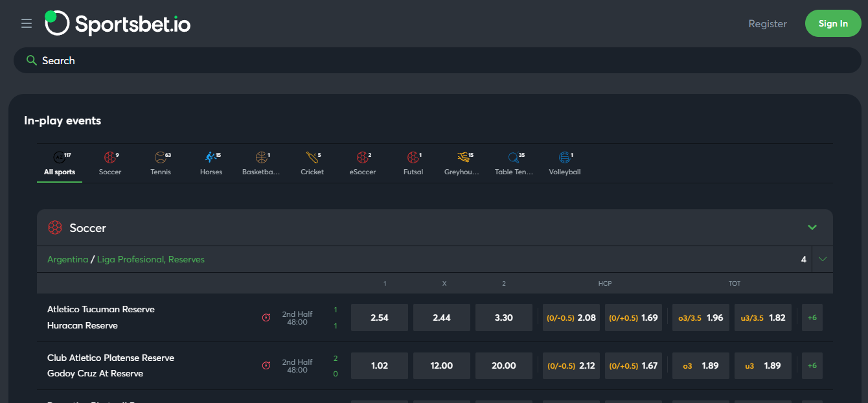Bet Atletico Tucuman win at 2.54
The width and height of the screenshot is (868, 403).
(380, 317)
